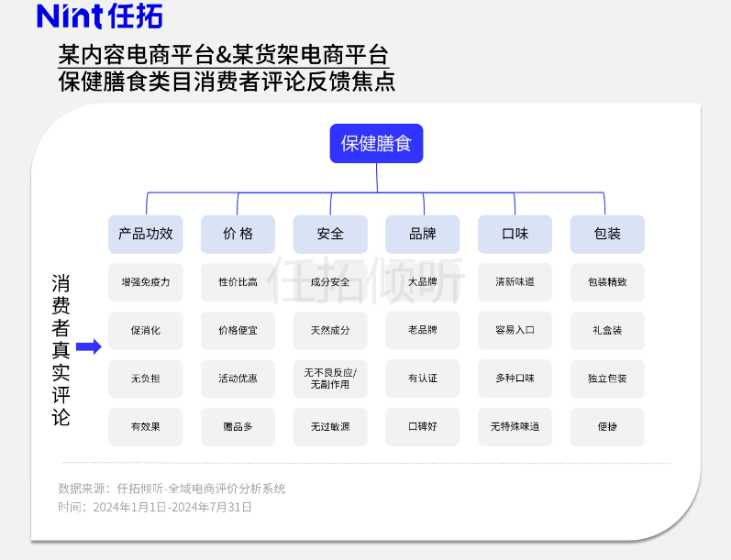Select the 独立包装 cell
Image resolution: width=731 pixels, height=560 pixels.
click(607, 379)
